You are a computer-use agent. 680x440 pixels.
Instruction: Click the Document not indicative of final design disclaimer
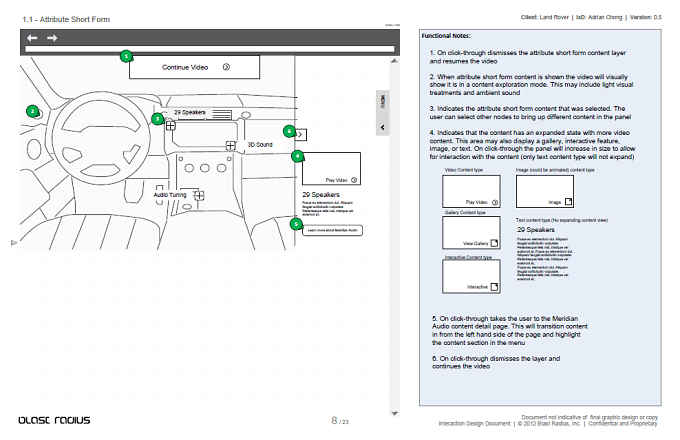click(x=589, y=417)
